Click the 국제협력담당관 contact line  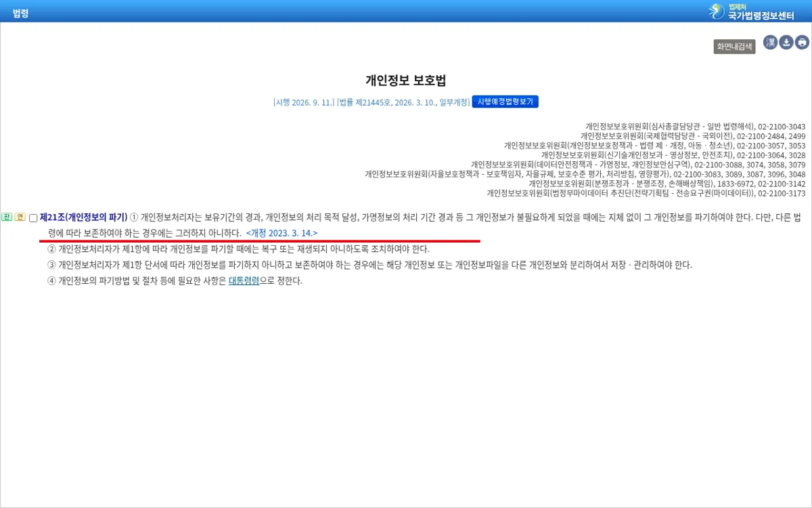(693, 136)
